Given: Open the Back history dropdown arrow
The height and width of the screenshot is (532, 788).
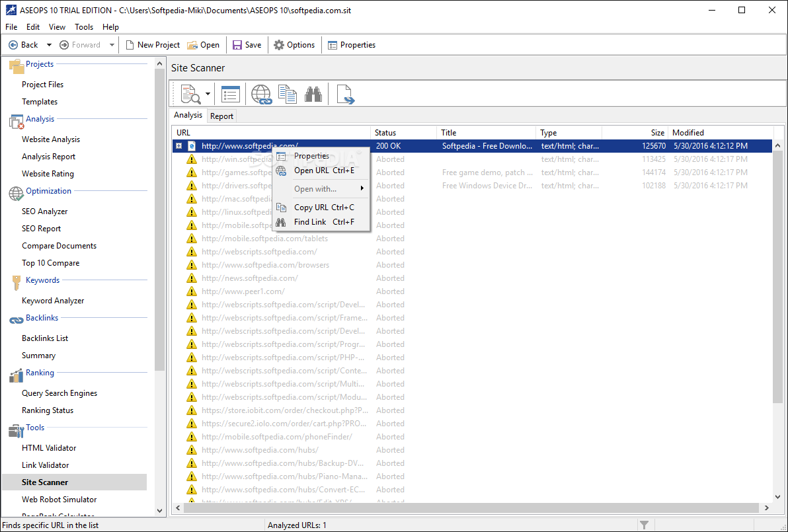Looking at the screenshot, I should coord(49,45).
